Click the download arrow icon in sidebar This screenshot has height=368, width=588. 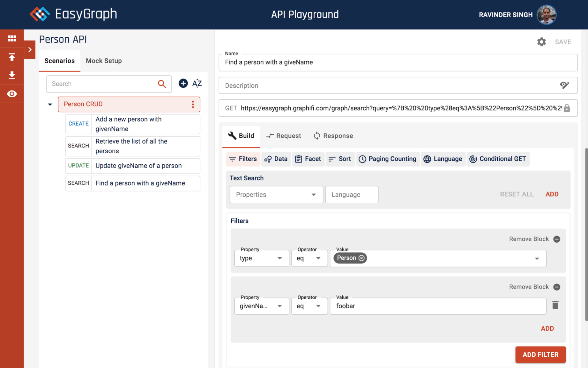pyautogui.click(x=12, y=75)
